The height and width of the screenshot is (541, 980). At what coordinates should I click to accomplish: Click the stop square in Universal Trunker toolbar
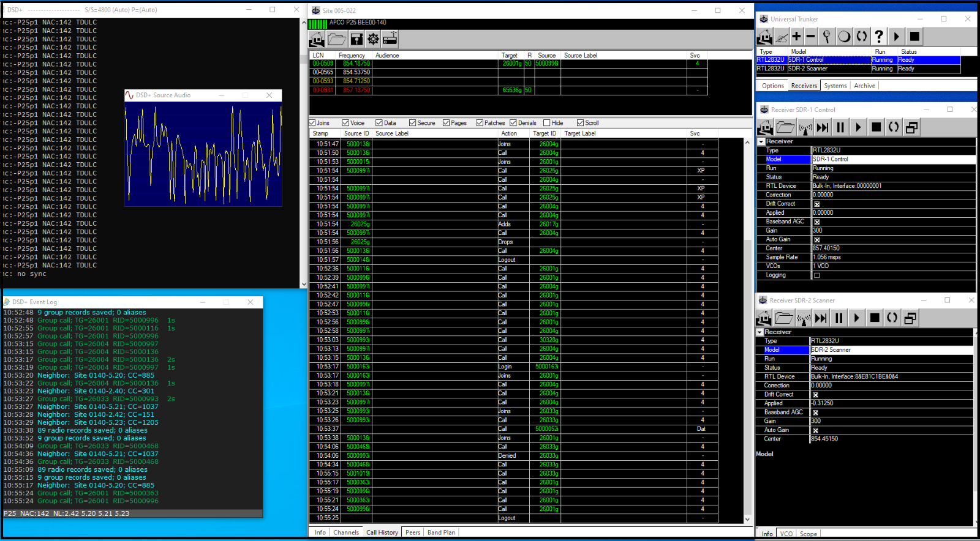914,37
